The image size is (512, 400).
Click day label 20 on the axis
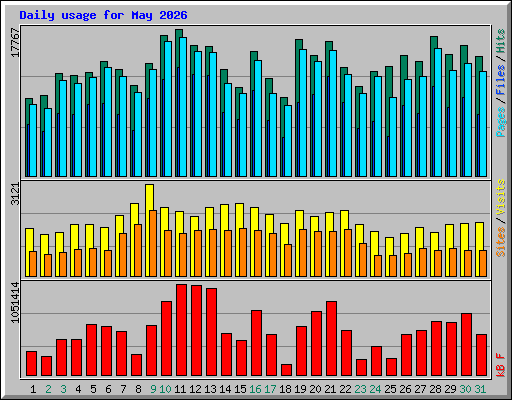tap(315, 389)
